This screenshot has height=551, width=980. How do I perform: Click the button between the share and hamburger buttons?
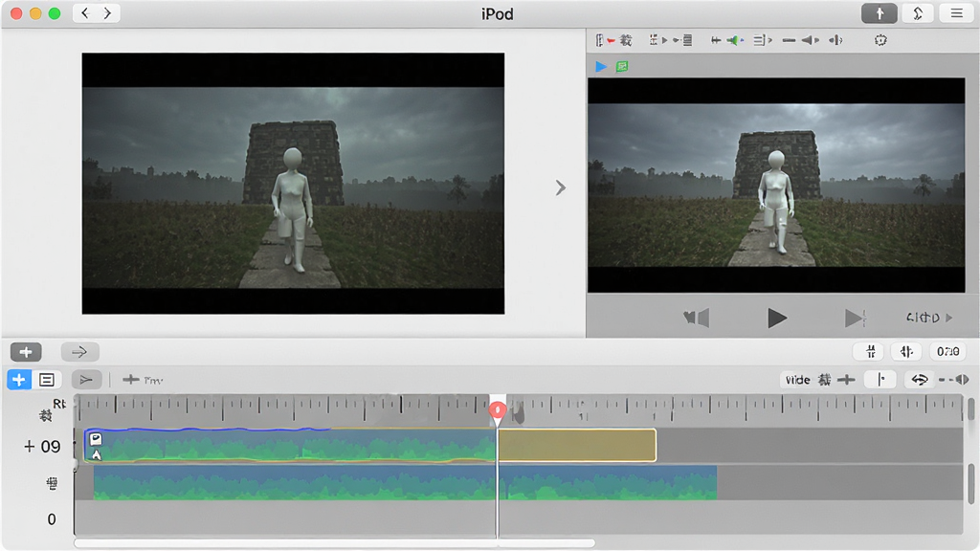(918, 13)
